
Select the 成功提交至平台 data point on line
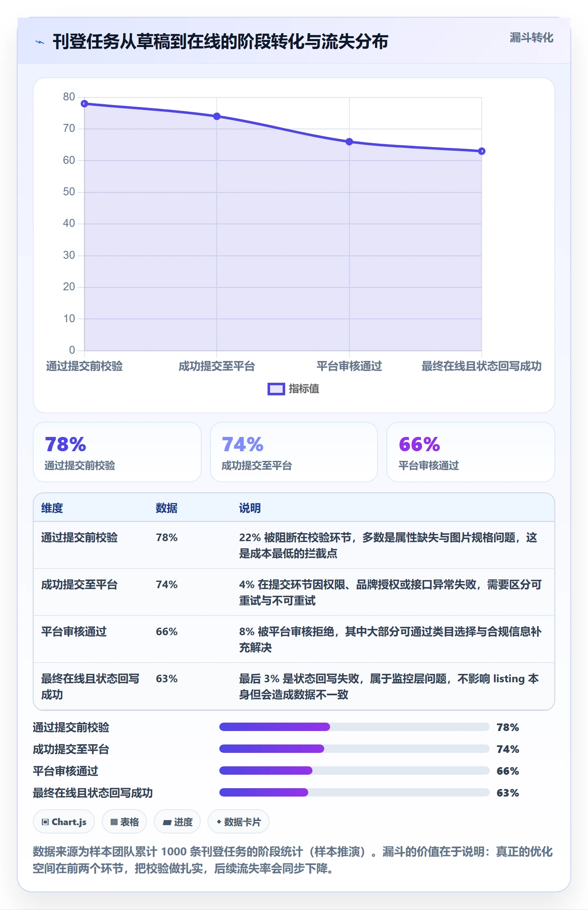[217, 116]
